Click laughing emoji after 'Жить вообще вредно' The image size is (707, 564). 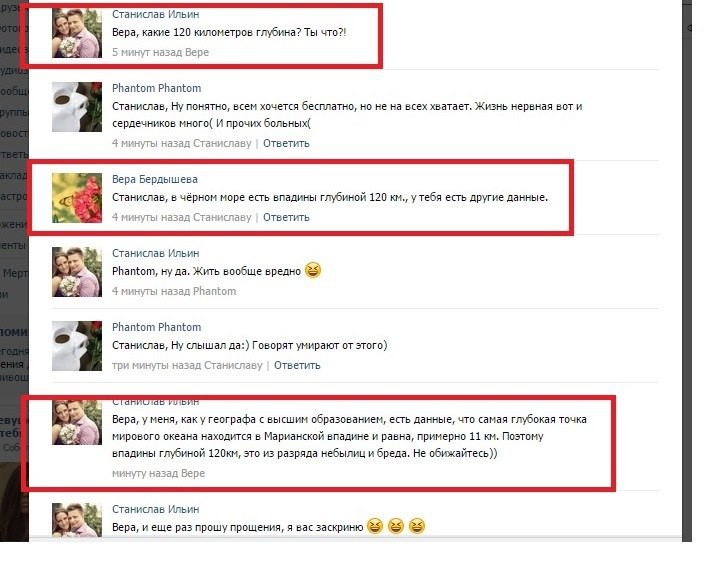(313, 271)
